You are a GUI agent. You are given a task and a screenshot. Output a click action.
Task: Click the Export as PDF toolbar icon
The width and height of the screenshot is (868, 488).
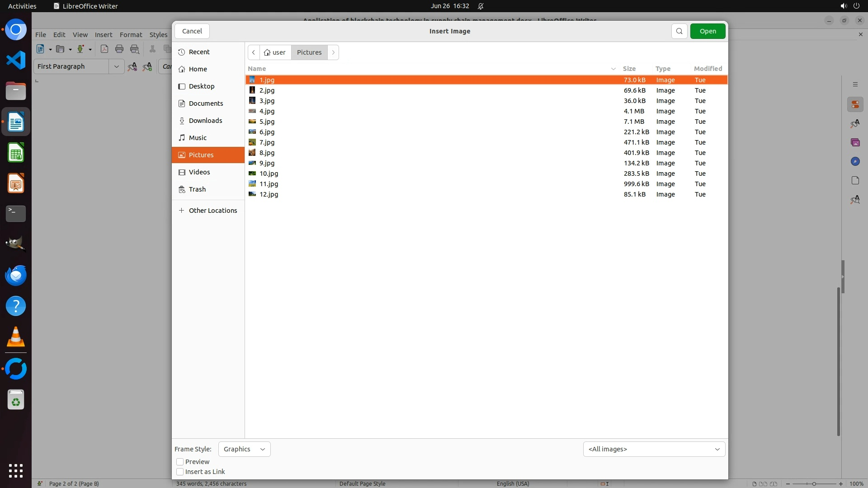click(104, 49)
